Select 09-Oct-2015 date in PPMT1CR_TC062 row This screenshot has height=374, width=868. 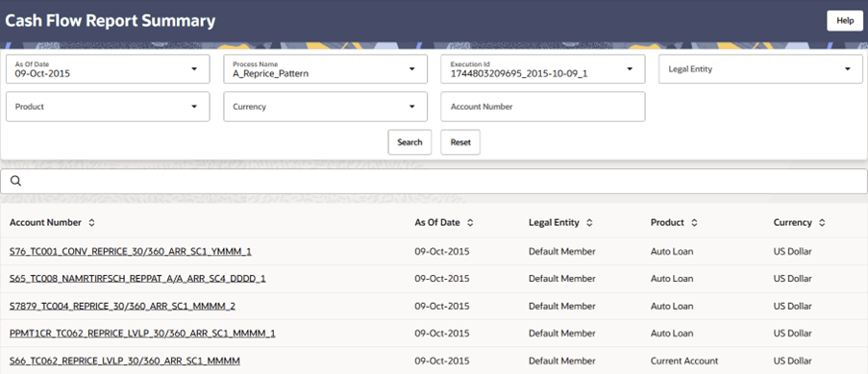pos(442,334)
